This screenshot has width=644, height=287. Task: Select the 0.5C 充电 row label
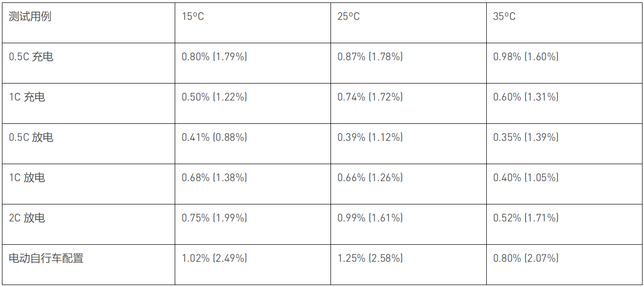(x=31, y=57)
